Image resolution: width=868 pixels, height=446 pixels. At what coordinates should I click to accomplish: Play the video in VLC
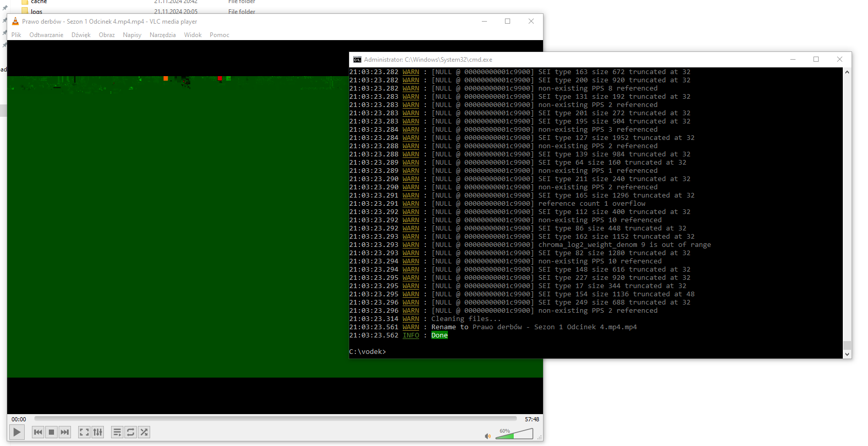tap(17, 432)
